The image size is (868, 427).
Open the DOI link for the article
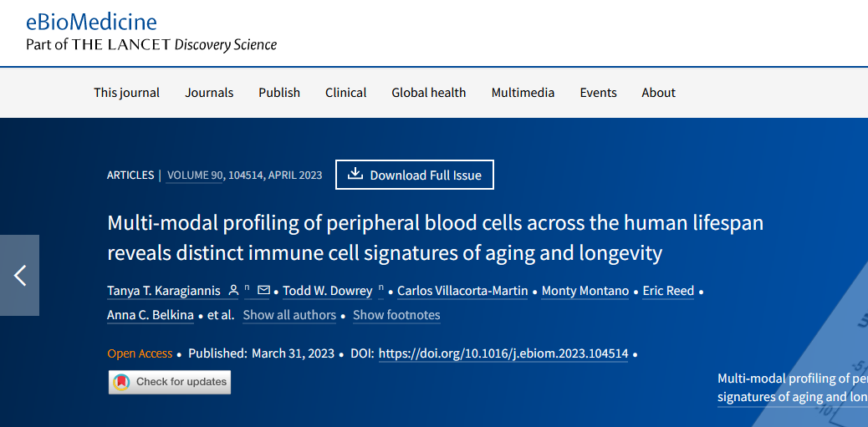[503, 353]
